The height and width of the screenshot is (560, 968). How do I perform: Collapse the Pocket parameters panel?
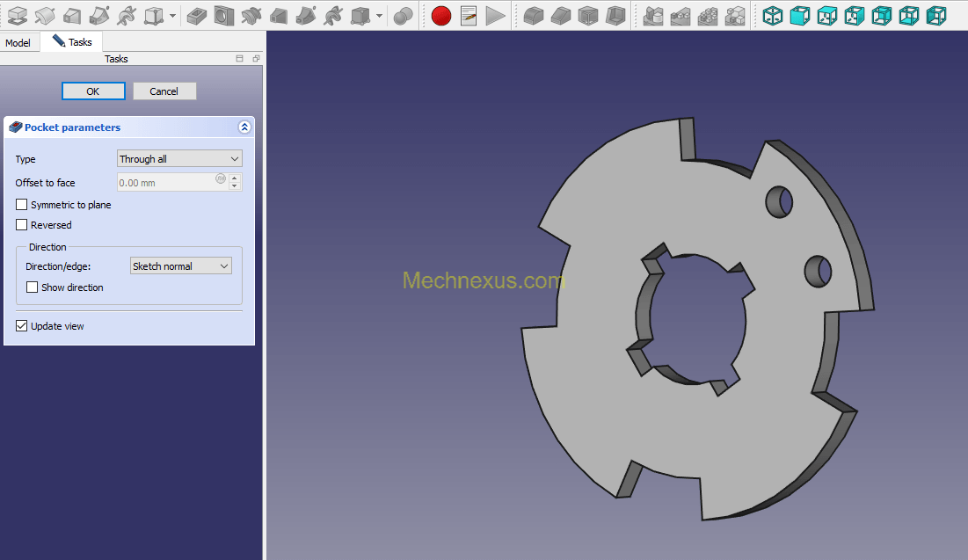point(244,127)
